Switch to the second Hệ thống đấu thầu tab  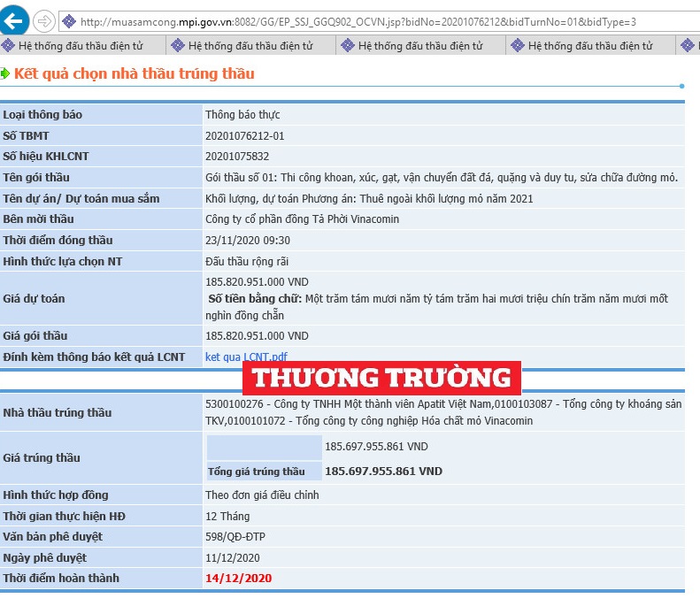251,45
